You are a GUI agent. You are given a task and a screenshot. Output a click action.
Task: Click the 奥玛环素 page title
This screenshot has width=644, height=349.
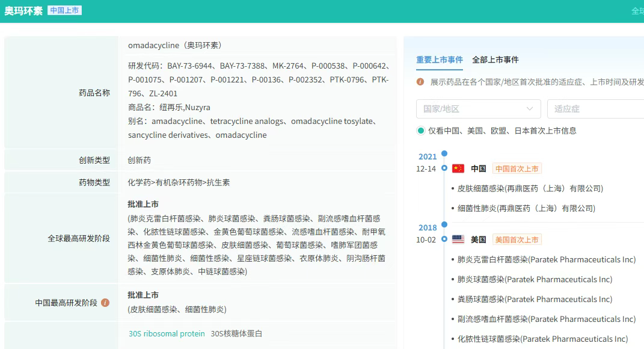point(23,11)
